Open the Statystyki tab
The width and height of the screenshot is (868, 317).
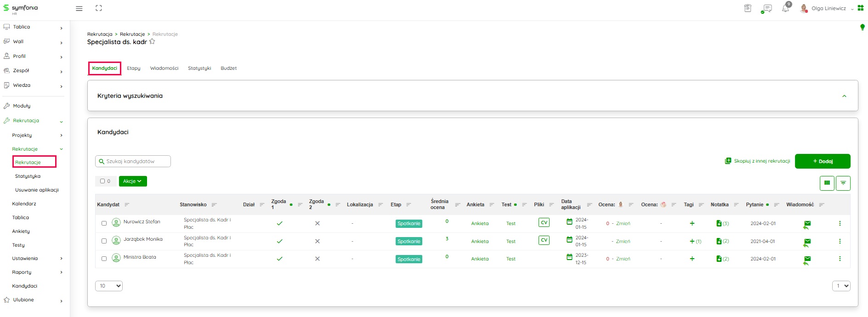(x=199, y=68)
